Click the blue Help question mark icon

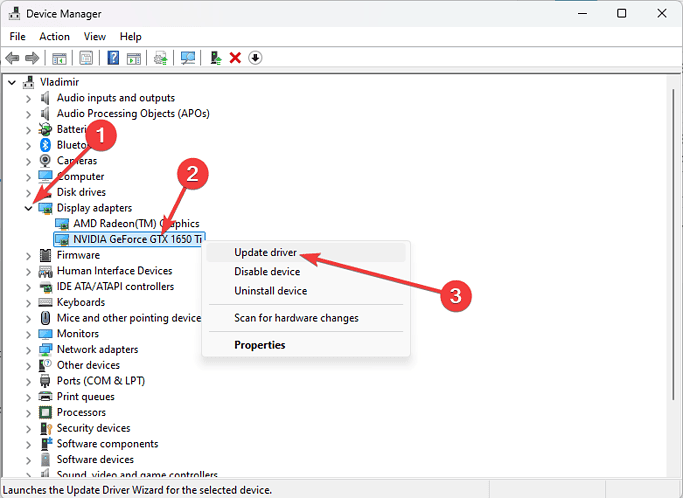[113, 58]
